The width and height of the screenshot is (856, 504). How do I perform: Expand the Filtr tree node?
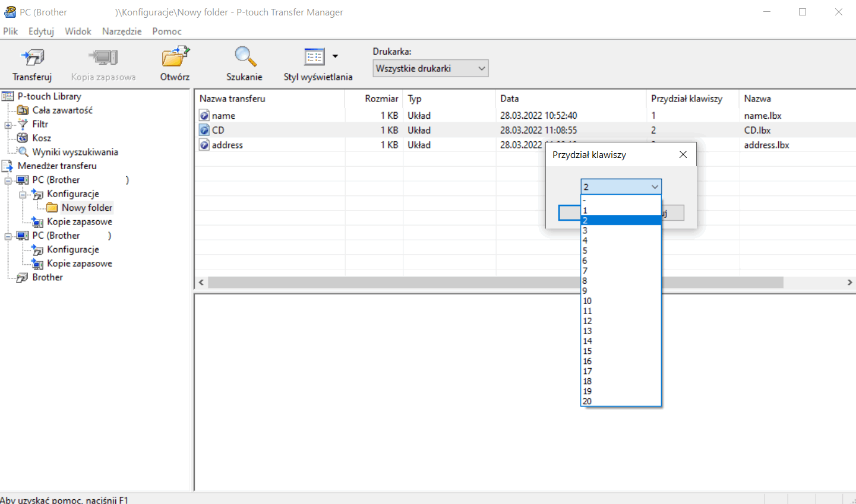point(8,125)
